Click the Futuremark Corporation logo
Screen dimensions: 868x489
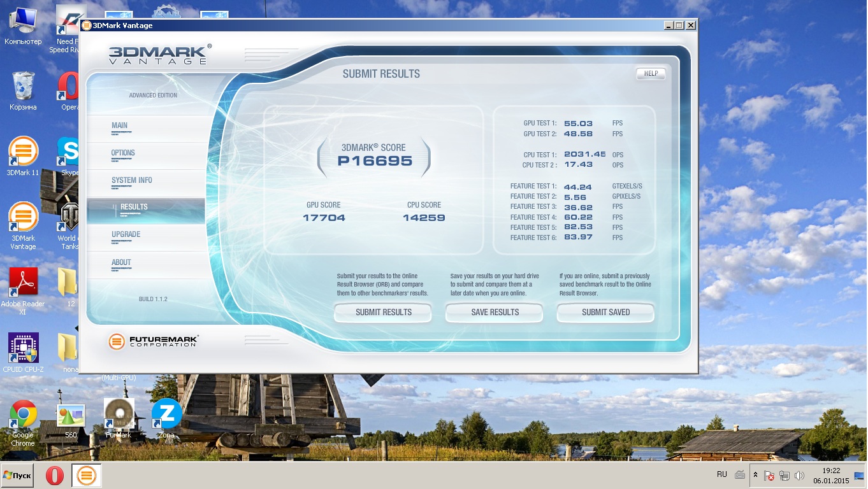tap(154, 341)
